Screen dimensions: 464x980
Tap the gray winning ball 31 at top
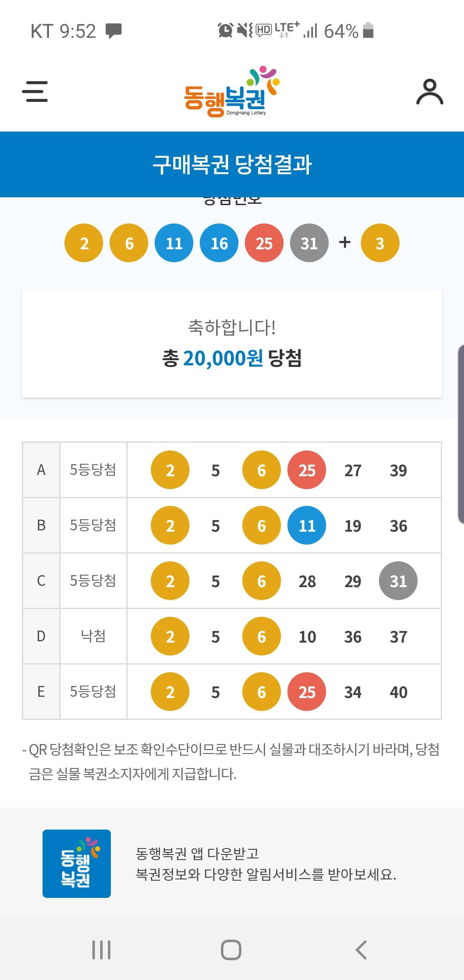309,243
